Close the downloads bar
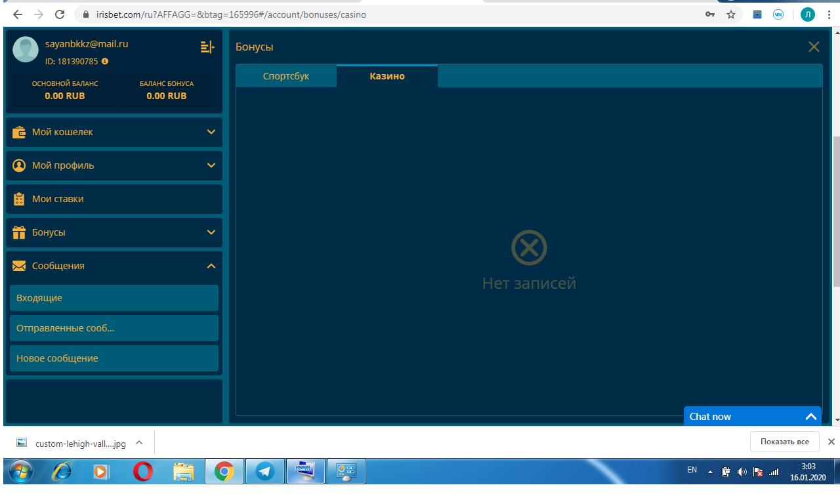 pos(831,442)
